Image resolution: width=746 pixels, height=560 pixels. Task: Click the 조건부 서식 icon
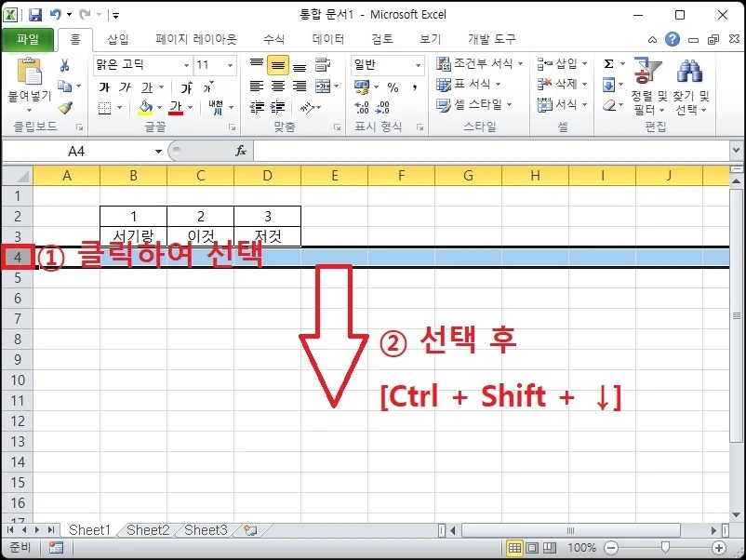[445, 63]
